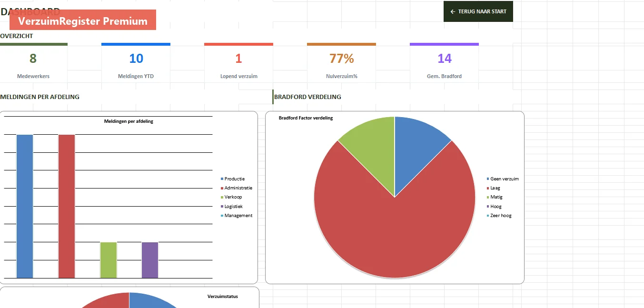The width and height of the screenshot is (644, 308).
Task: Click Geen verzuim legend entry
Action: [503, 179]
